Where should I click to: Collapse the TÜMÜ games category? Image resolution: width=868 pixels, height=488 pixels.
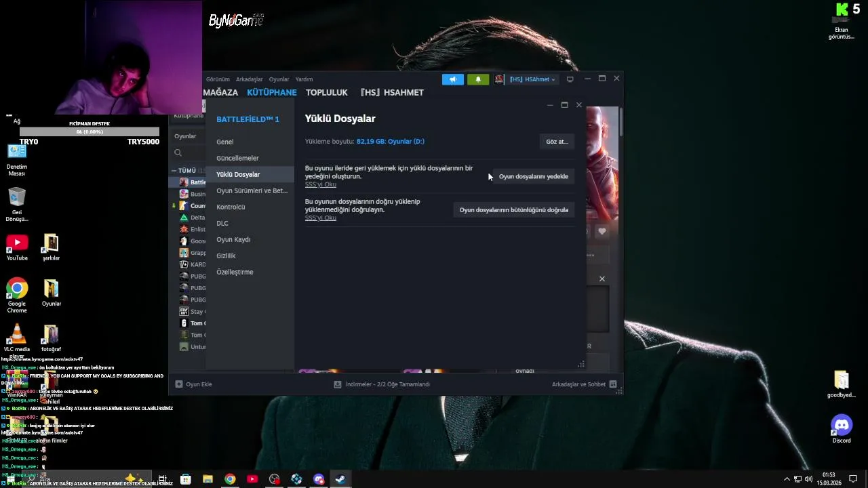point(174,170)
